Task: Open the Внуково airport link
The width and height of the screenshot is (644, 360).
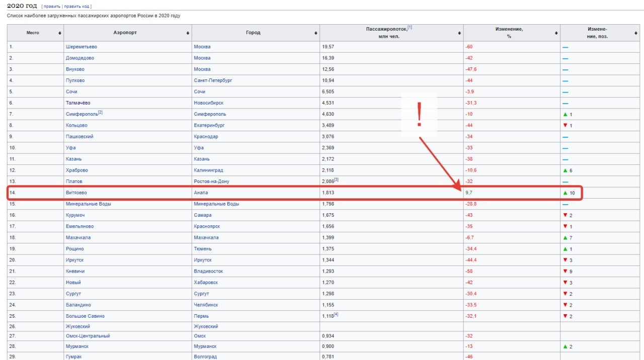Action: point(75,69)
